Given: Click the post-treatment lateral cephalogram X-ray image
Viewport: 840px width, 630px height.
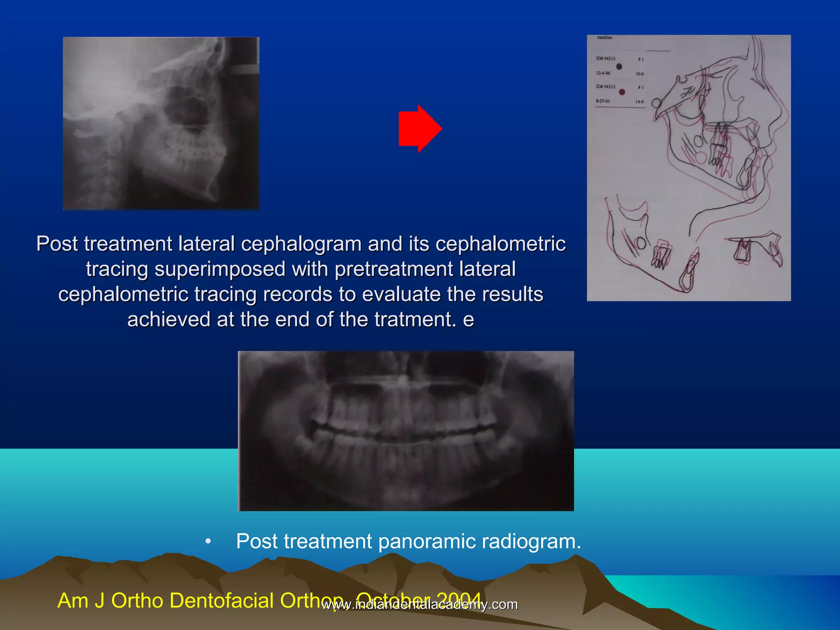Looking at the screenshot, I should click(161, 123).
